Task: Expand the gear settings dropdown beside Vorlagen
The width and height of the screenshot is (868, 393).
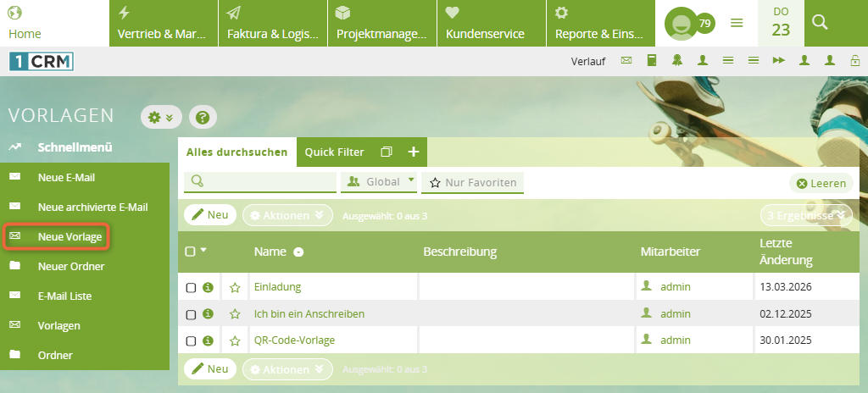Action: coord(161,118)
